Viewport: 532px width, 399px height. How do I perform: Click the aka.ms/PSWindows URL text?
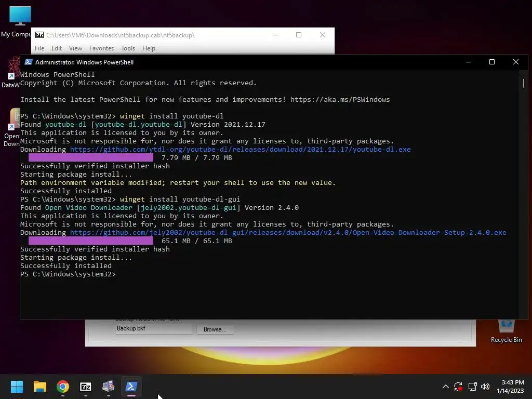tap(340, 99)
